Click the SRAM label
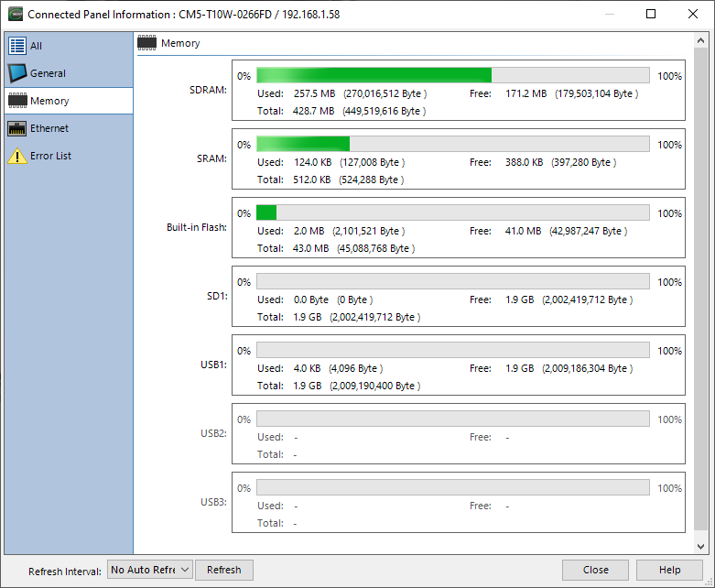This screenshot has height=588, width=715. (x=211, y=158)
